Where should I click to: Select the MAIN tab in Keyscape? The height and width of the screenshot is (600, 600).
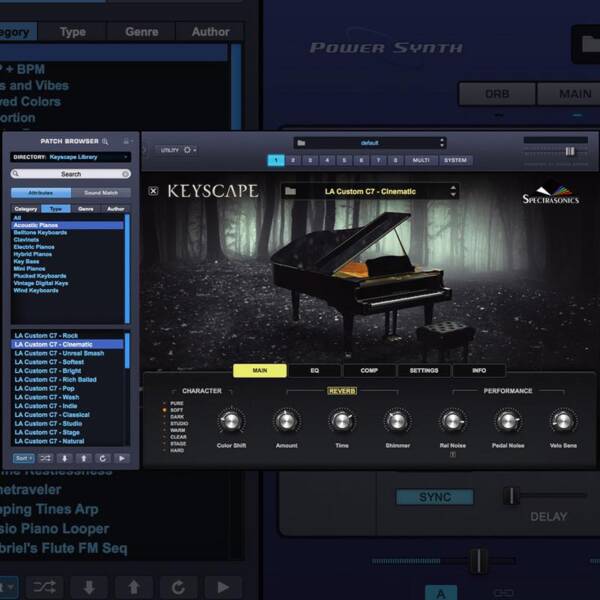pos(260,370)
